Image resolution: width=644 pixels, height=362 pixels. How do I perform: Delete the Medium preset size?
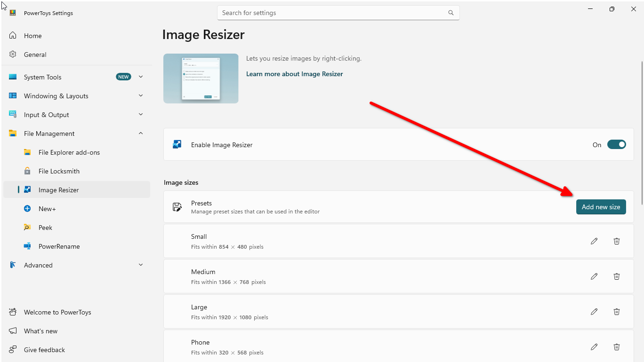pyautogui.click(x=617, y=276)
